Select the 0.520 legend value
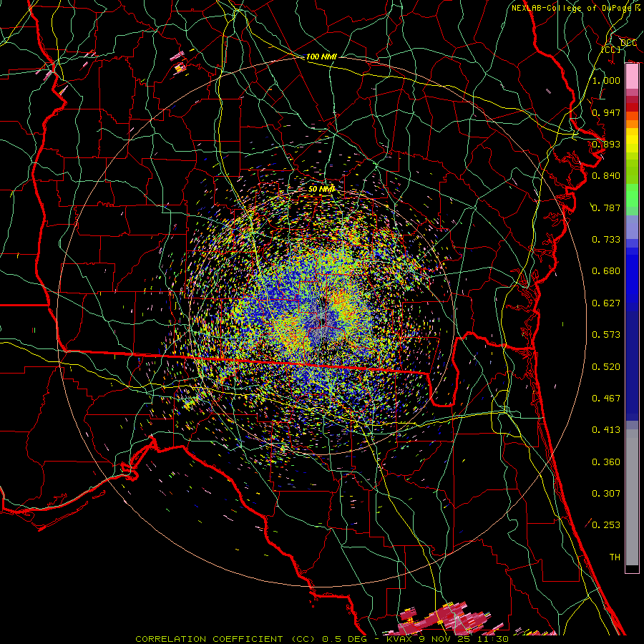 606,367
